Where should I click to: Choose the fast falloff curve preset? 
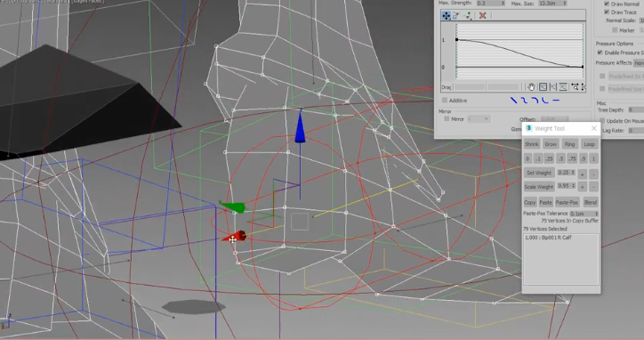[545, 101]
